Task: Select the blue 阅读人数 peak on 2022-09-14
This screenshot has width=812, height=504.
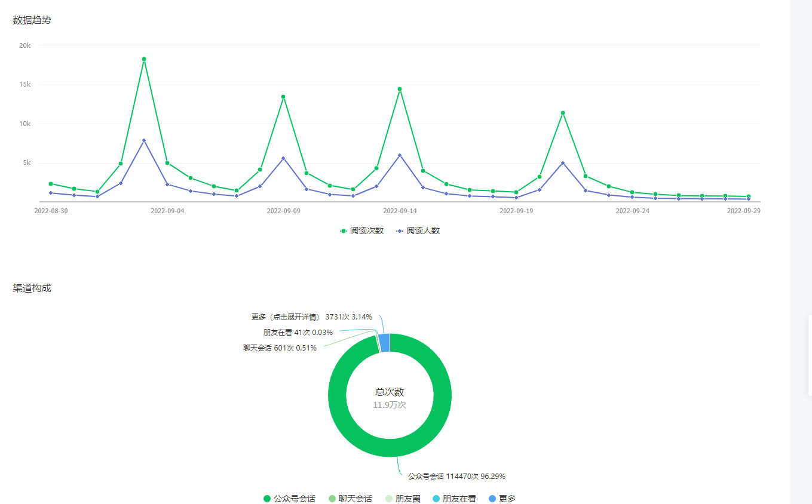Action: click(x=400, y=155)
